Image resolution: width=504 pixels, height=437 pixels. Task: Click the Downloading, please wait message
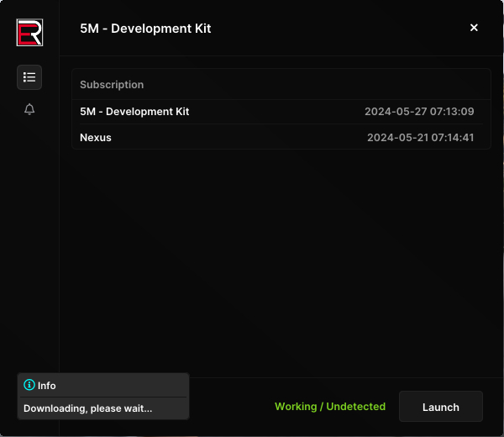(x=87, y=408)
